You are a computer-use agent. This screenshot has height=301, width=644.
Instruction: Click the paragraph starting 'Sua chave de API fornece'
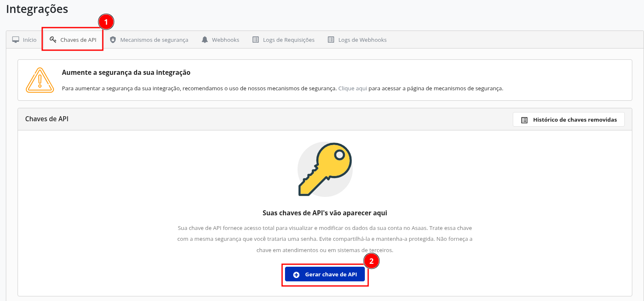click(x=325, y=239)
